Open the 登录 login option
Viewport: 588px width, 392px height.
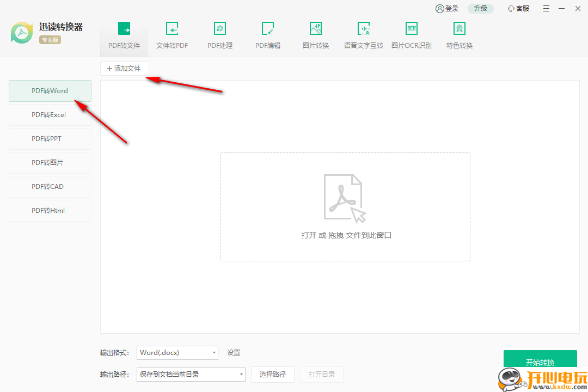(447, 9)
